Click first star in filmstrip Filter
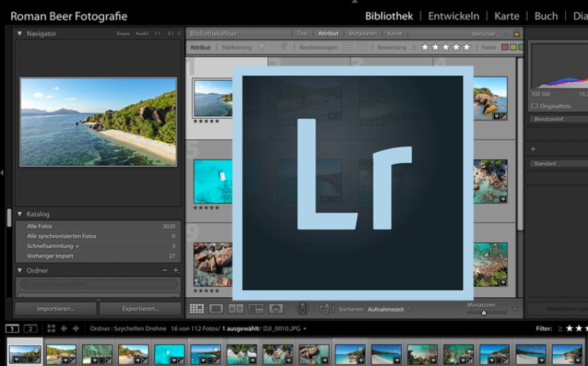This screenshot has height=366, width=588. [x=569, y=329]
